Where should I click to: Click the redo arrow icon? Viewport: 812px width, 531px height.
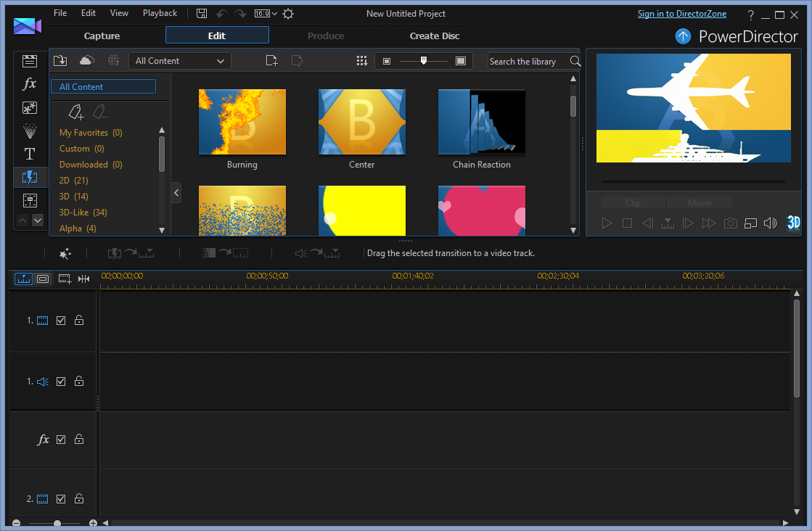click(240, 14)
